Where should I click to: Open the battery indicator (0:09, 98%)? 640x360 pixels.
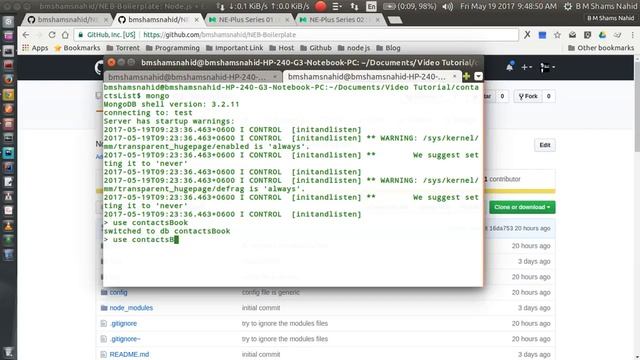(x=409, y=6)
